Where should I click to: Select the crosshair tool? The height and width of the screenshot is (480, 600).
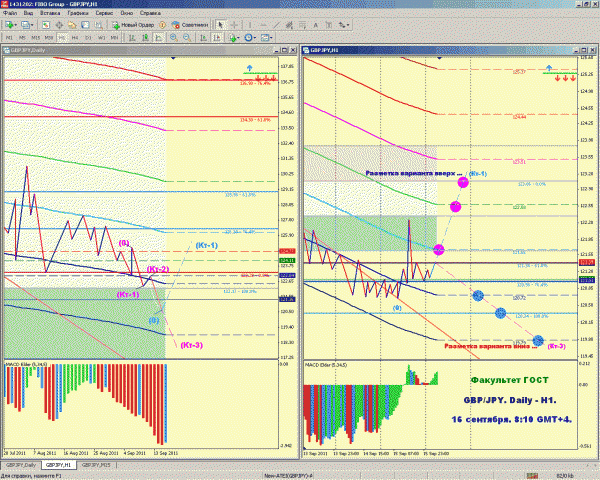coord(234,25)
